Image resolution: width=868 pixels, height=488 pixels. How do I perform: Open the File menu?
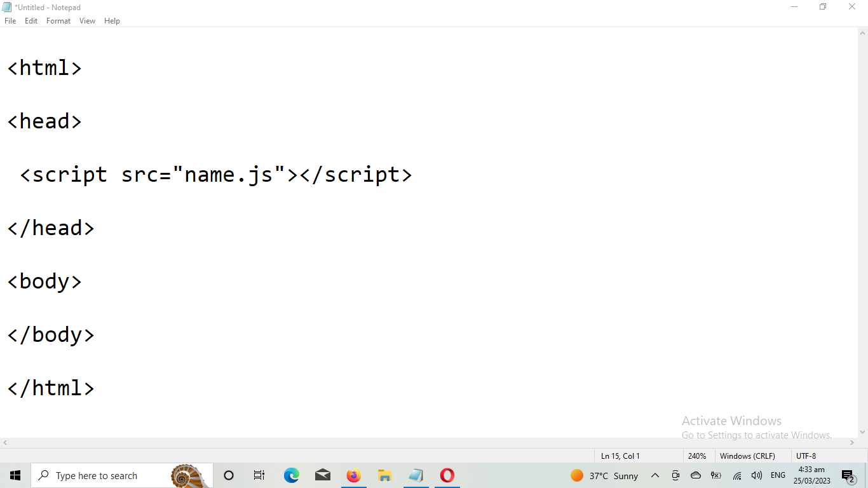10,21
